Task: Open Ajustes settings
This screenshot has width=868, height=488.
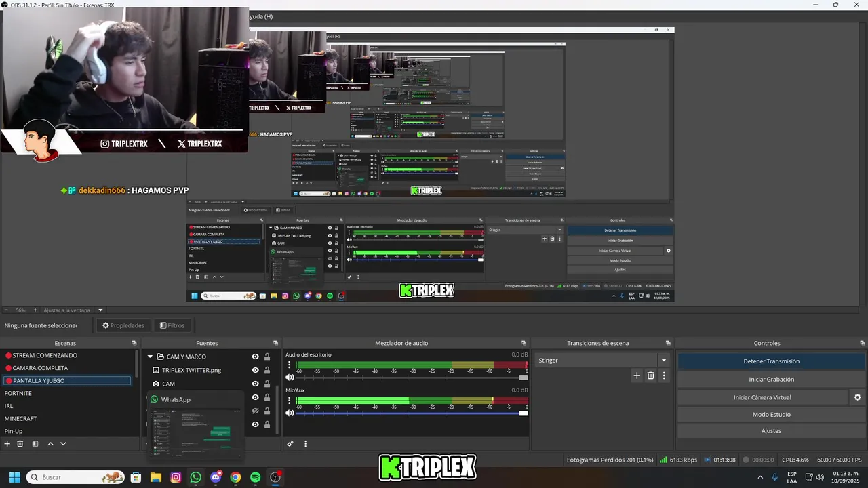Action: pos(771,430)
